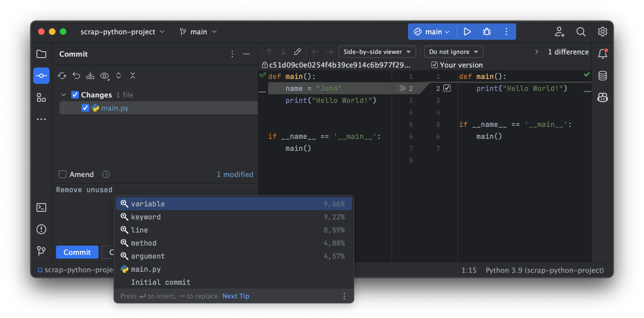This screenshot has width=644, height=318.
Task: Click the Commit button
Action: pos(77,252)
